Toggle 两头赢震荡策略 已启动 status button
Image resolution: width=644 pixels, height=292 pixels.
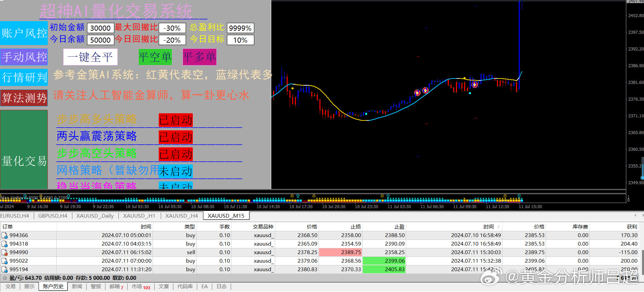coord(176,137)
